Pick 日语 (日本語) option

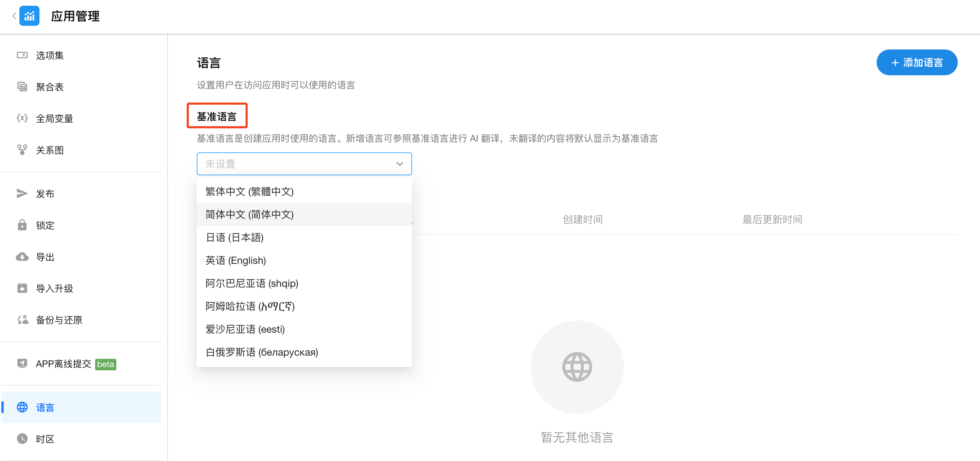pyautogui.click(x=234, y=238)
